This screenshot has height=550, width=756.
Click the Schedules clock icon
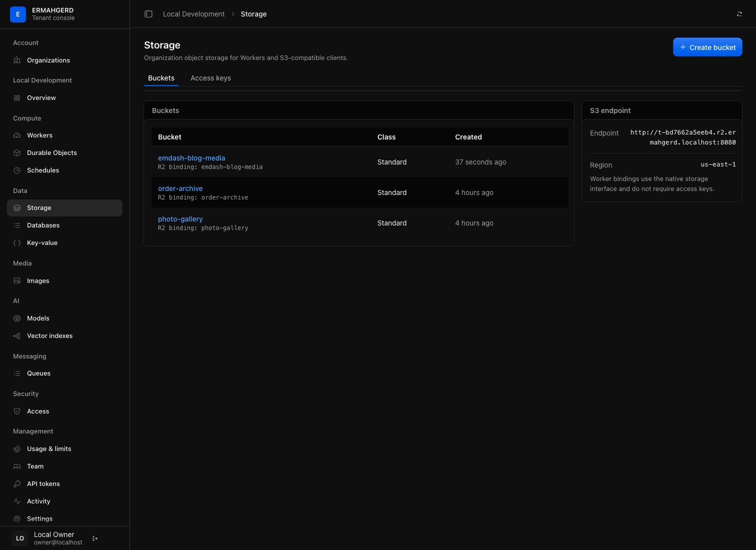17,170
